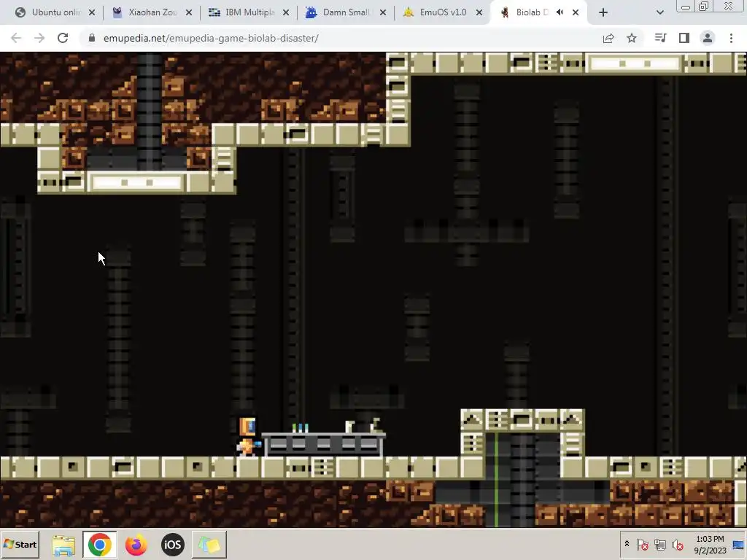This screenshot has width=747, height=560.
Task: Close the Xiaohan Zou tab
Action: coord(189,12)
